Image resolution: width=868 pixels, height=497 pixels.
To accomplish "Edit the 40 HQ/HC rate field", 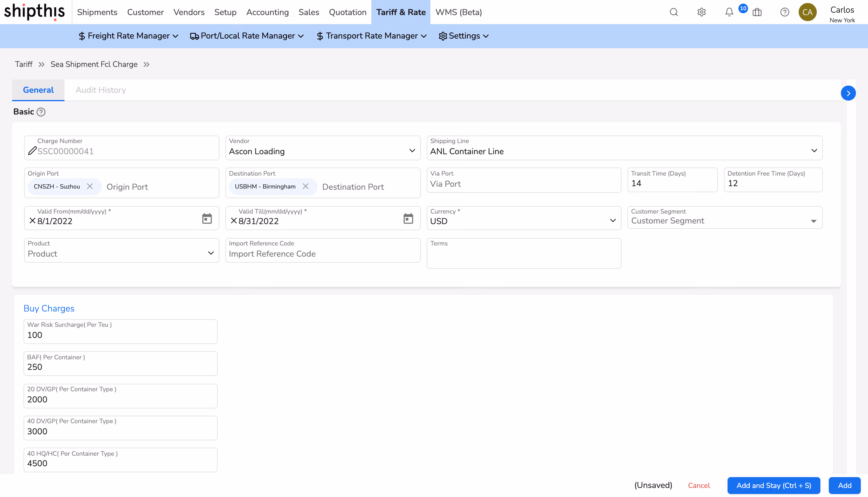I will click(120, 460).
